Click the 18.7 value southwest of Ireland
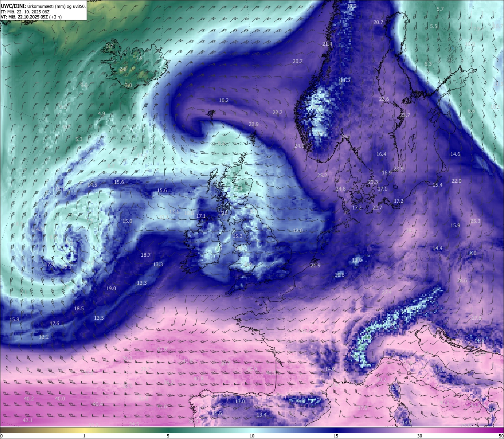The width and height of the screenshot is (504, 439). (146, 255)
